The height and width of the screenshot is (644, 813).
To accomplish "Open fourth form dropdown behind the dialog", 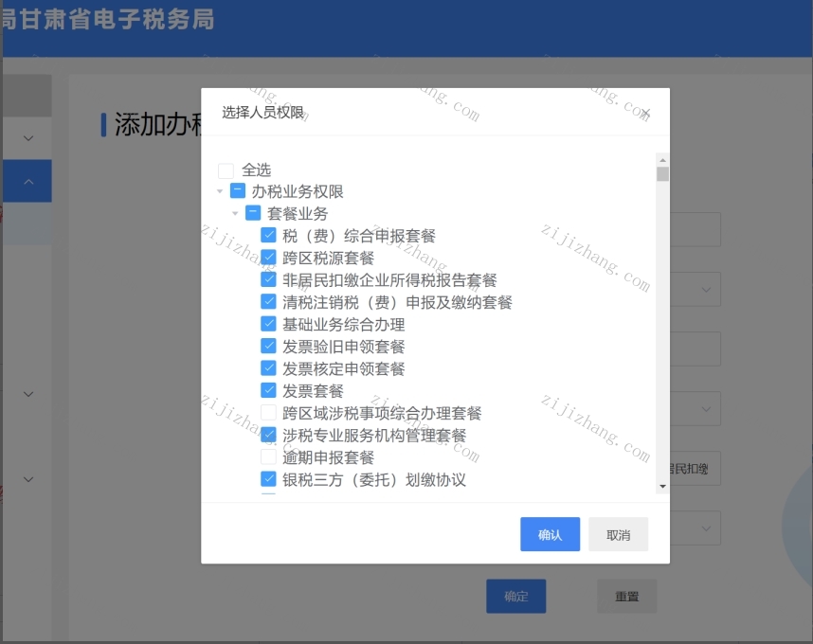I will tap(706, 409).
